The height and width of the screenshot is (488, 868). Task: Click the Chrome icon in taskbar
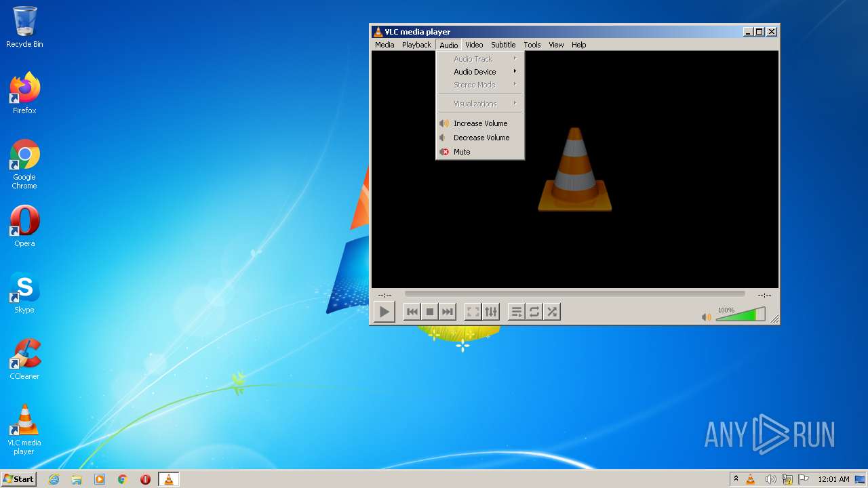click(123, 479)
